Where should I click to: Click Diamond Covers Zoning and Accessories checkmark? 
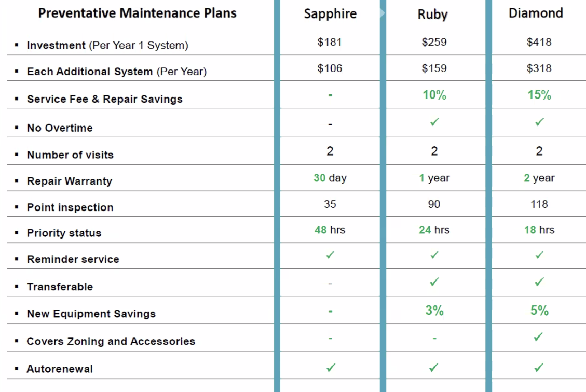pyautogui.click(x=538, y=337)
